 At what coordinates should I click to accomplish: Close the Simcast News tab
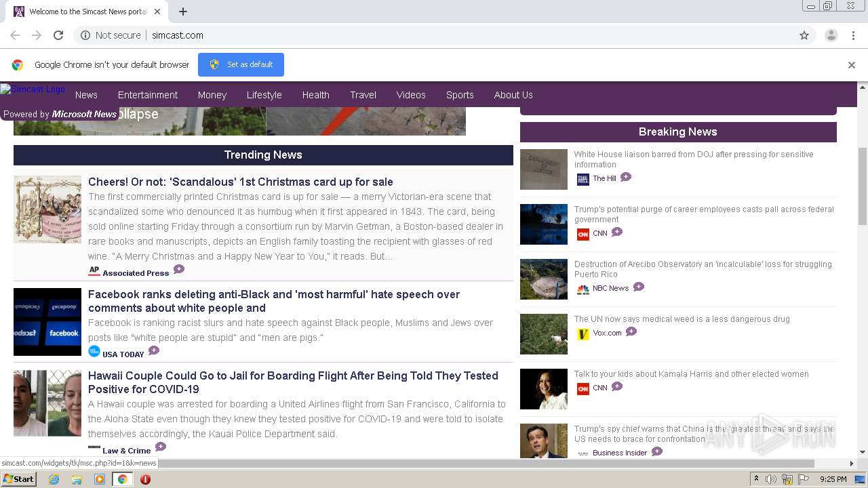[x=157, y=12]
